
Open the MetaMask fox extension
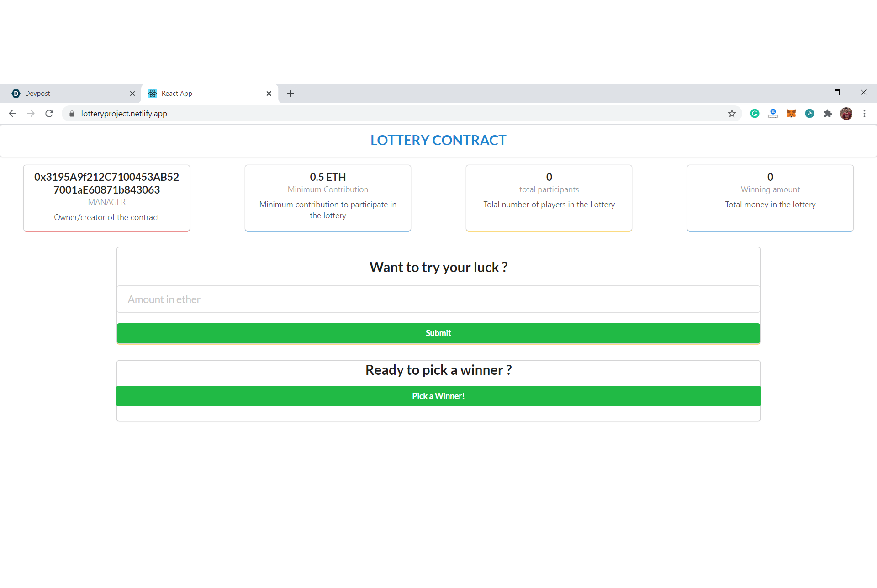791,114
